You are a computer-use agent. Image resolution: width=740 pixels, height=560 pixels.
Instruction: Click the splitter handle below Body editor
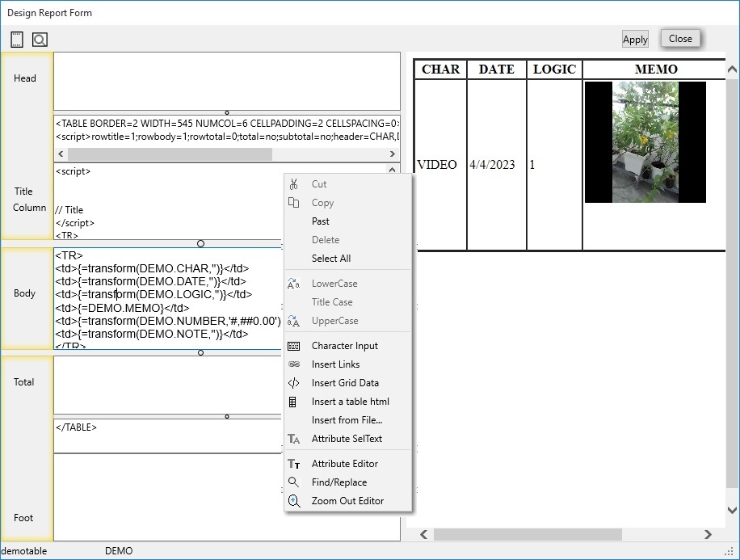pos(200,352)
